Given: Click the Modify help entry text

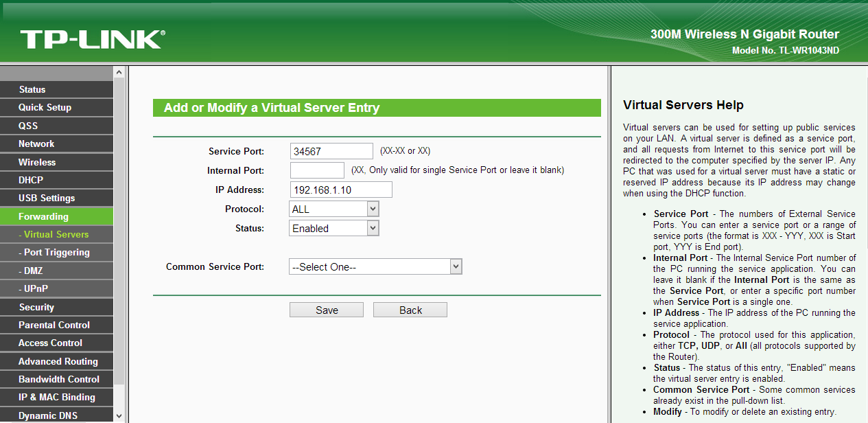Looking at the screenshot, I should (744, 412).
